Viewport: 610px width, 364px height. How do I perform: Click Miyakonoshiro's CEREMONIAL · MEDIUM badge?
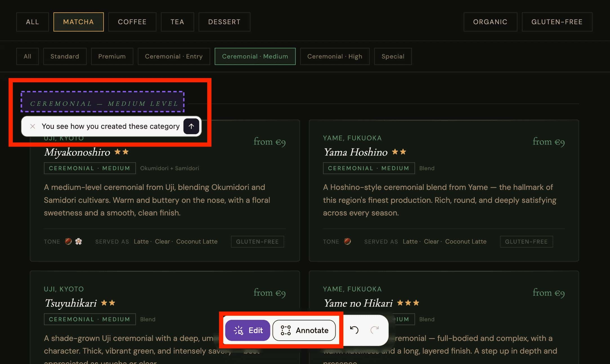[x=90, y=168]
